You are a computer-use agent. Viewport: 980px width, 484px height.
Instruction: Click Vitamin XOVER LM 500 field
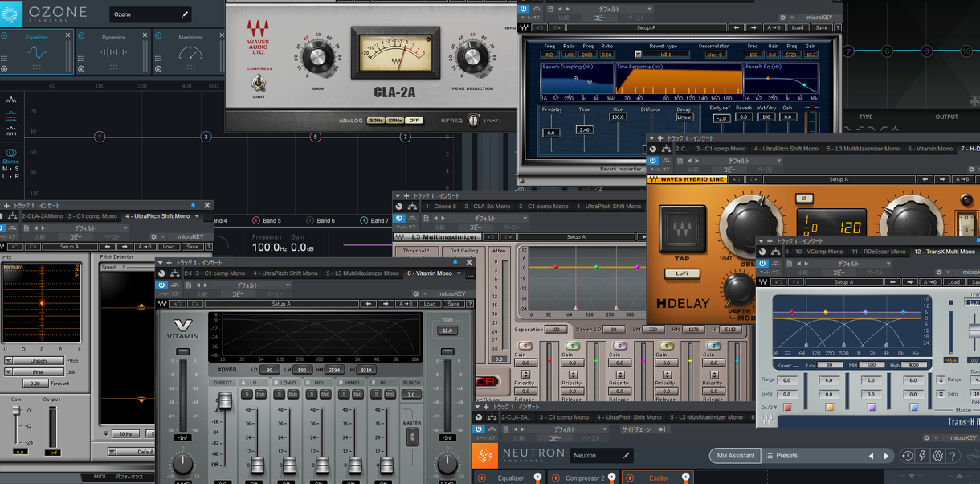tap(302, 370)
